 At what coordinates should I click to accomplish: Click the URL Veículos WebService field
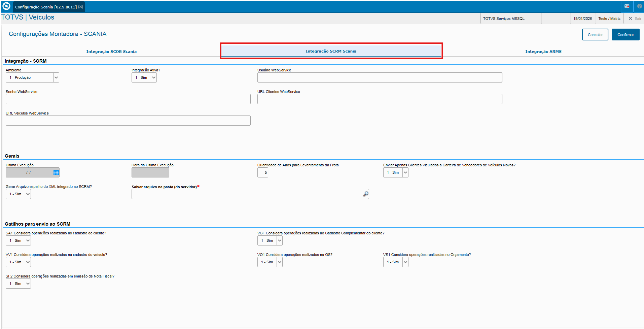coord(128,121)
